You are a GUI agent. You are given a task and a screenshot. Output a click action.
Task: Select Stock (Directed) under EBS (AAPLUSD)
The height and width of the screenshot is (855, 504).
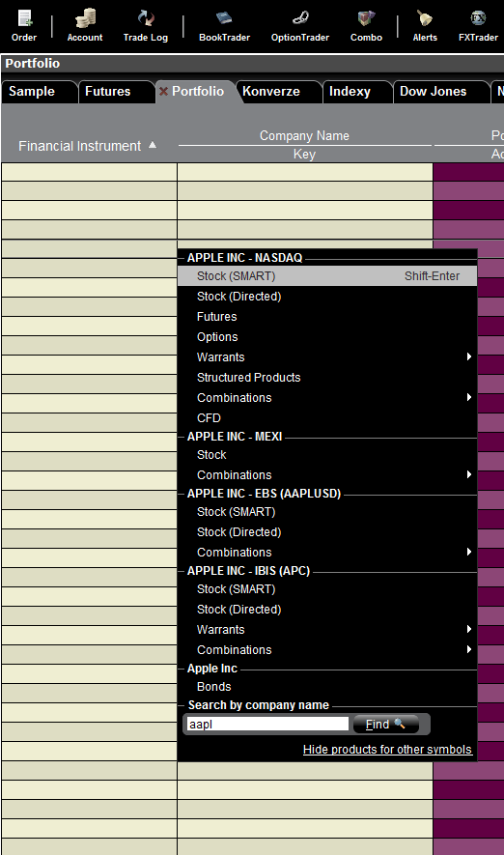pyautogui.click(x=327, y=531)
